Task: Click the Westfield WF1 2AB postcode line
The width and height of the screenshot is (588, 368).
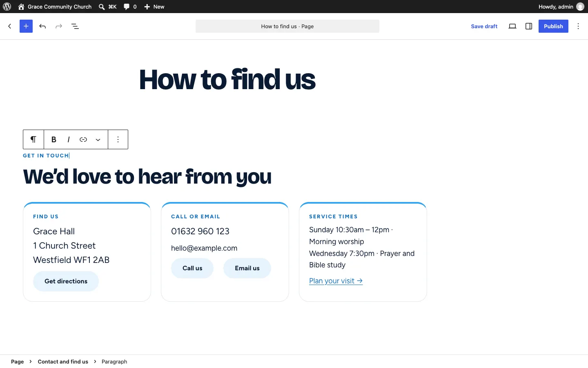Action: click(x=71, y=260)
